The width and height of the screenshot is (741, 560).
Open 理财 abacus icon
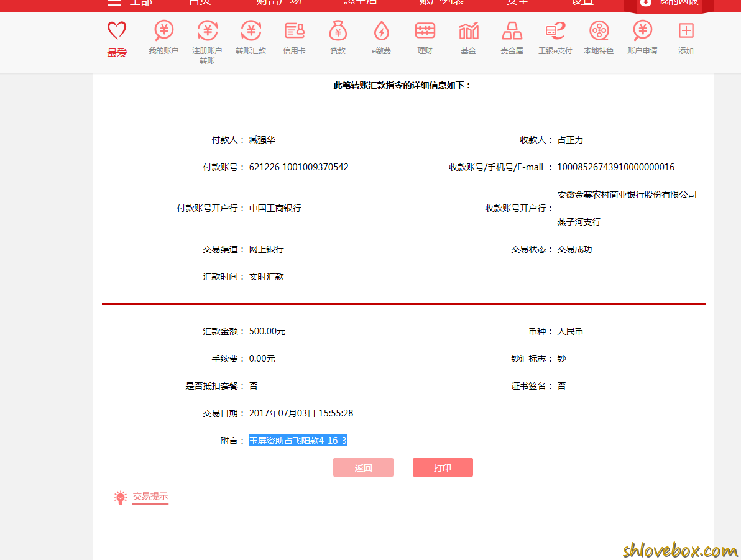pyautogui.click(x=425, y=30)
